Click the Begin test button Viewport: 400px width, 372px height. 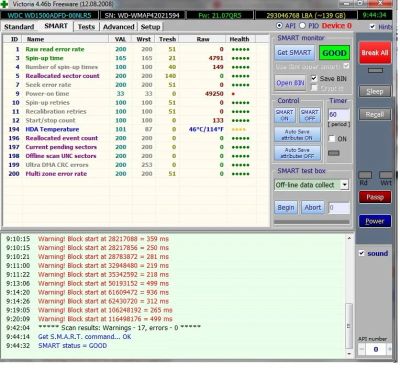click(286, 208)
